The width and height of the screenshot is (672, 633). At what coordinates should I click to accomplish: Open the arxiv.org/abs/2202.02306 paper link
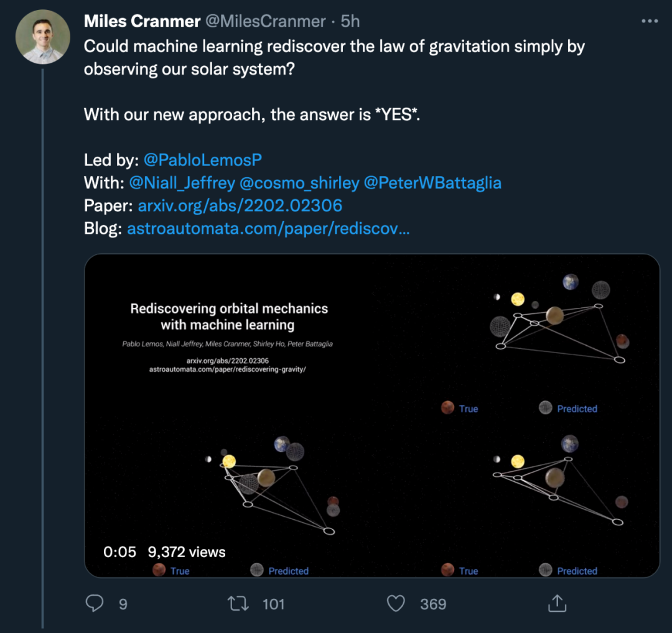click(240, 206)
